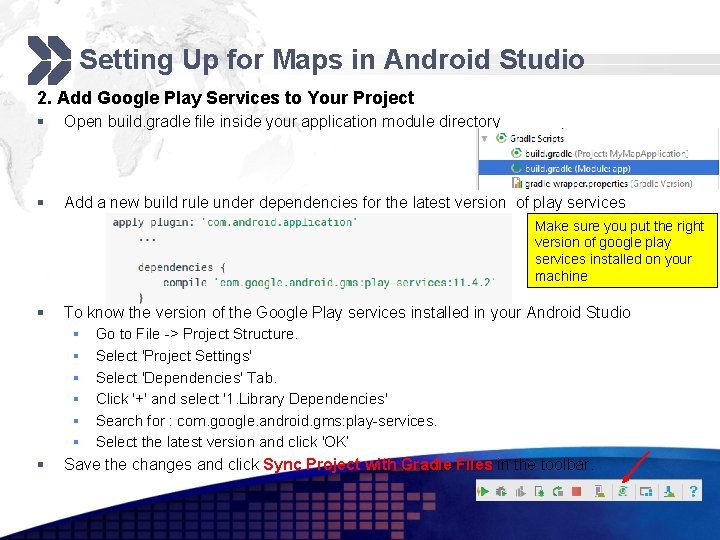Click the Run with Coverage icon
This screenshot has width=720, height=540.
click(x=520, y=491)
